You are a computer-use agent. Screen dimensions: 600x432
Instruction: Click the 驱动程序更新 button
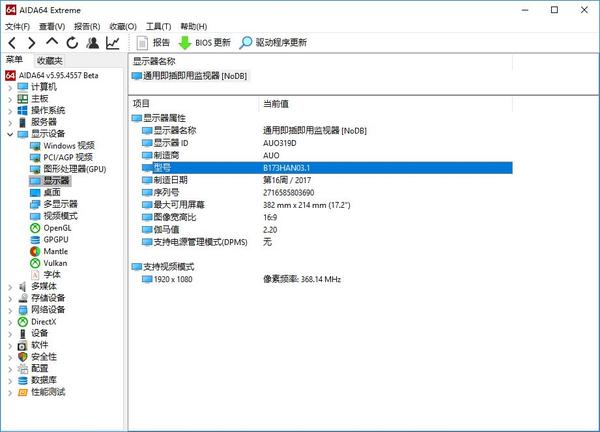(x=273, y=42)
